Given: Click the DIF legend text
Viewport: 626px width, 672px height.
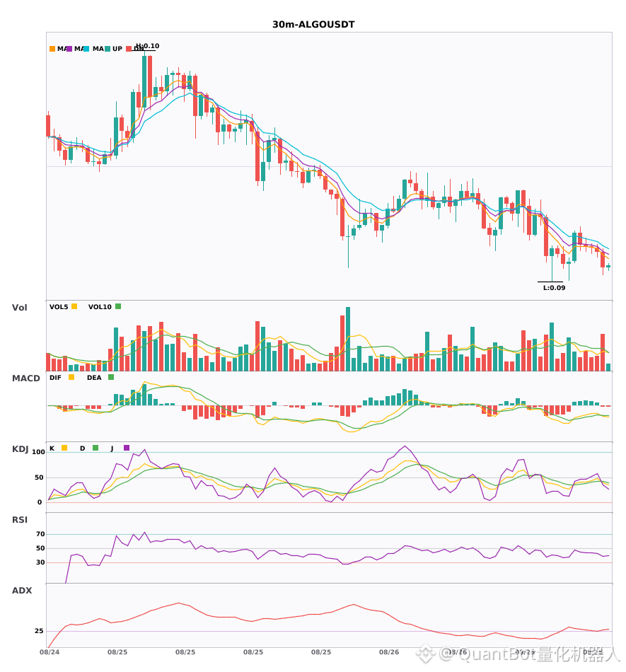Looking at the screenshot, I should tap(55, 378).
